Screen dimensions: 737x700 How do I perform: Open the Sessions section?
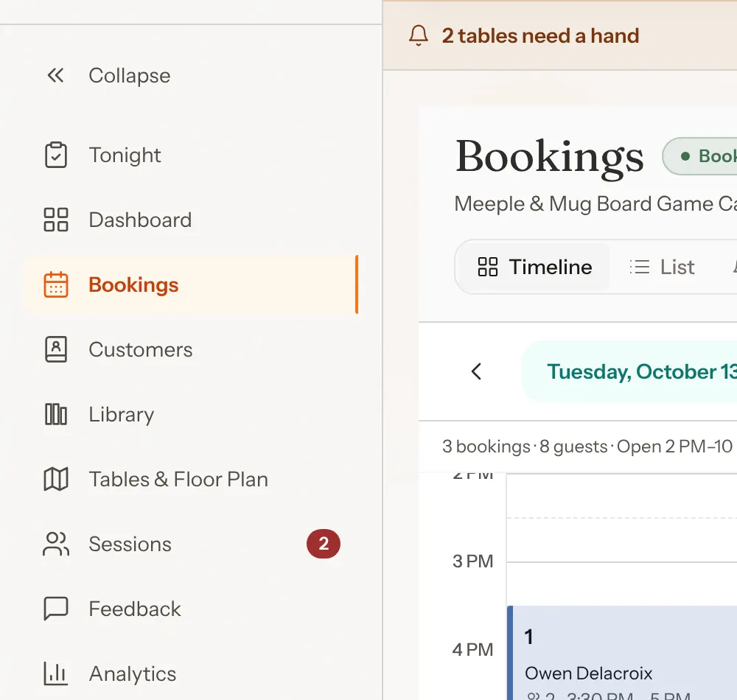coord(130,544)
